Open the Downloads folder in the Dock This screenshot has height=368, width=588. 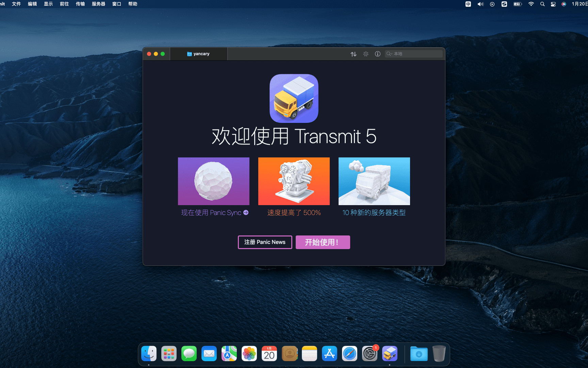(x=419, y=354)
